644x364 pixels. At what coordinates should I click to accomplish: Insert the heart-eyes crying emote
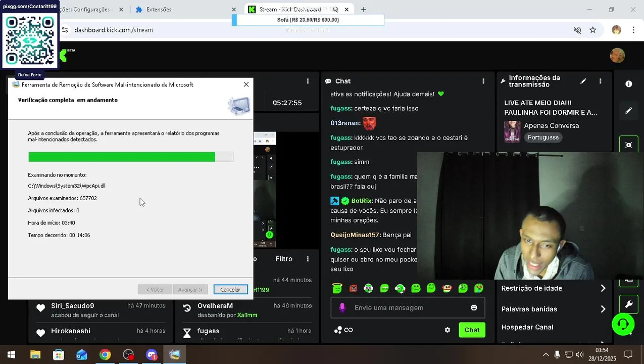tap(478, 288)
